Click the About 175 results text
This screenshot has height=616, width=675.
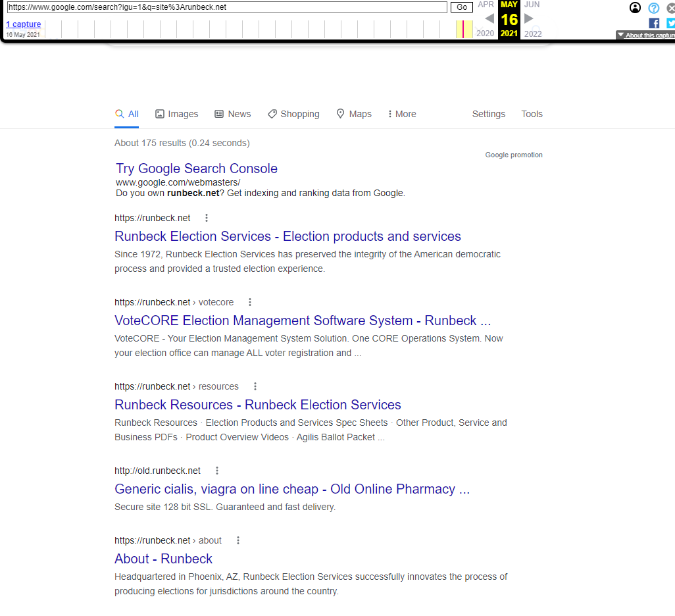coord(182,143)
